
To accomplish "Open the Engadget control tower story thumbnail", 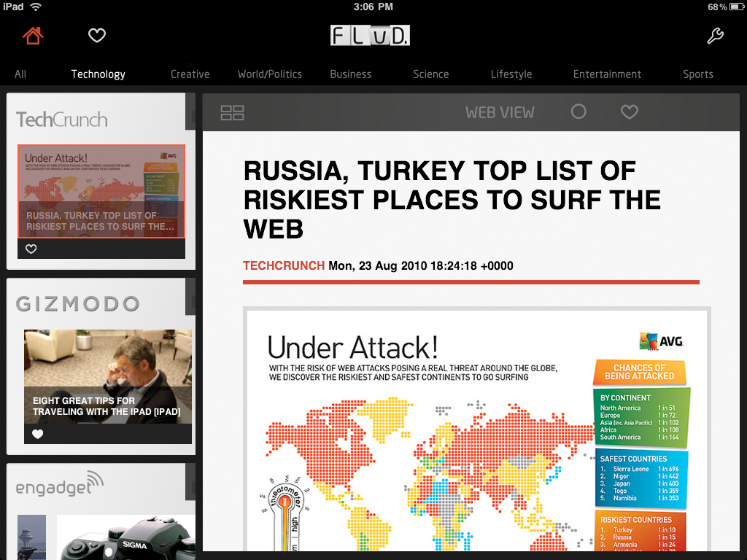I will click(32, 537).
